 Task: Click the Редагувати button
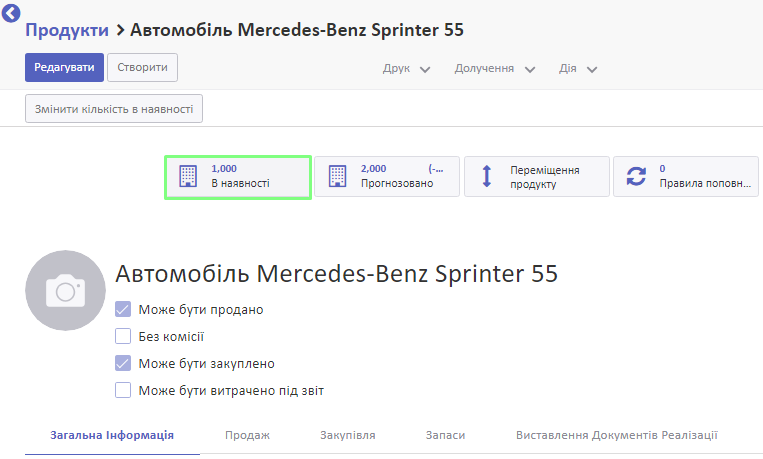click(x=64, y=67)
